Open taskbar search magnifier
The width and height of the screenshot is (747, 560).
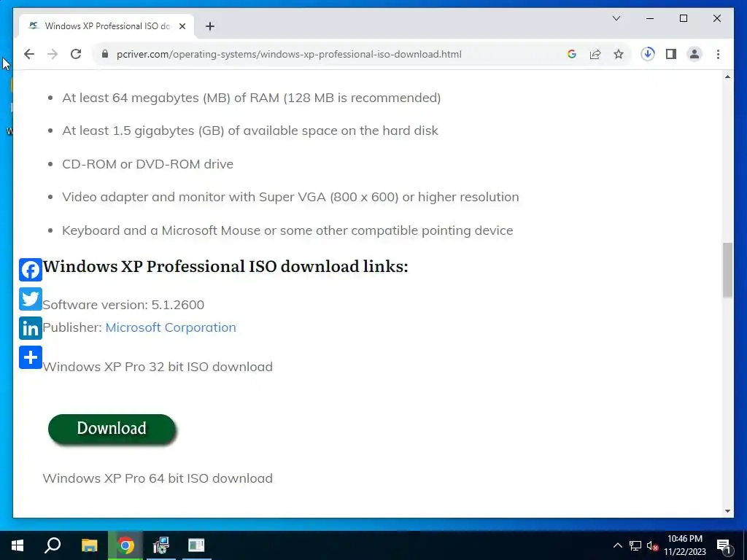click(53, 545)
